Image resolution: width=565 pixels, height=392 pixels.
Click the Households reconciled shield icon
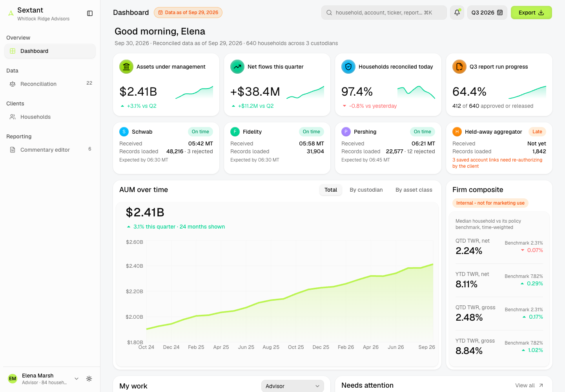[x=348, y=67]
